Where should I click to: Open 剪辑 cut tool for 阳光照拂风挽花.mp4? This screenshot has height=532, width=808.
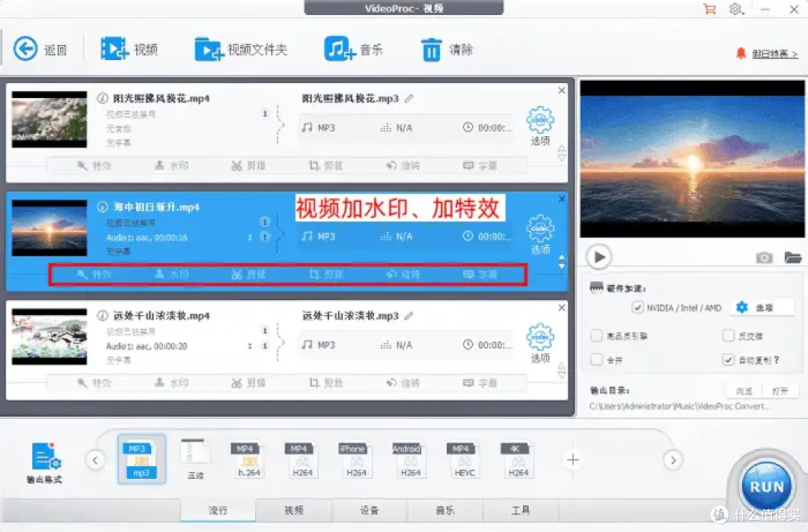click(248, 165)
